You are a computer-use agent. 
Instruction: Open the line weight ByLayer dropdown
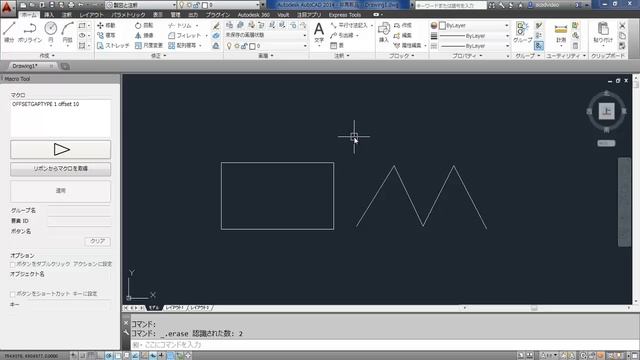click(473, 36)
